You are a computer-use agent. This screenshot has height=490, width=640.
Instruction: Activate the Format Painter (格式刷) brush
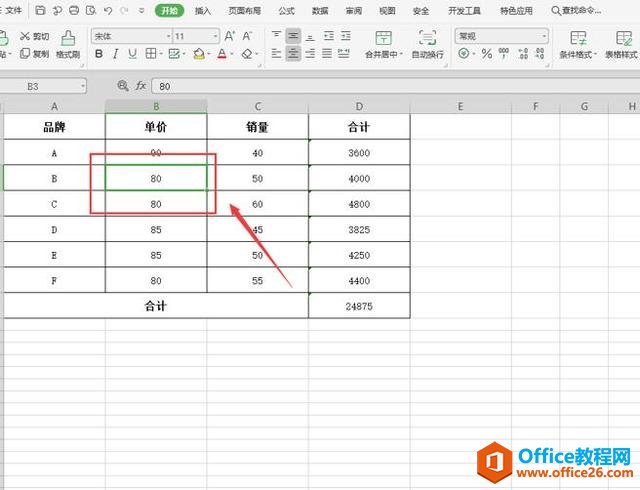[68, 44]
